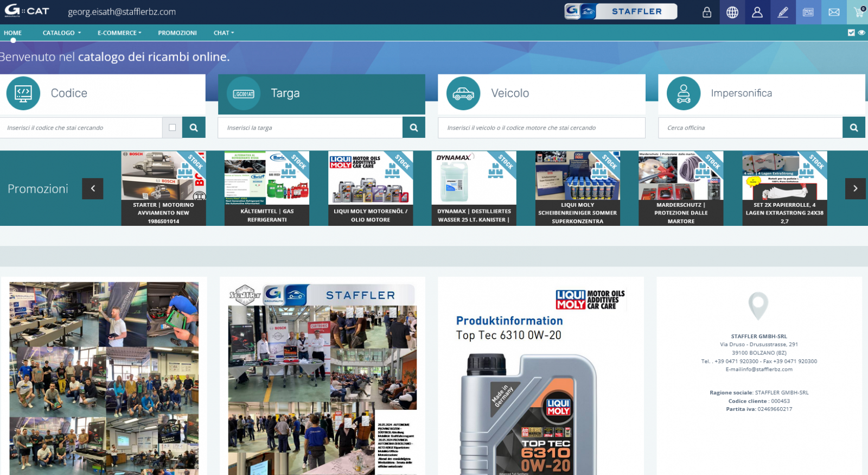Focus the veicolo or codice motore input
The height and width of the screenshot is (475, 868).
[x=541, y=128]
